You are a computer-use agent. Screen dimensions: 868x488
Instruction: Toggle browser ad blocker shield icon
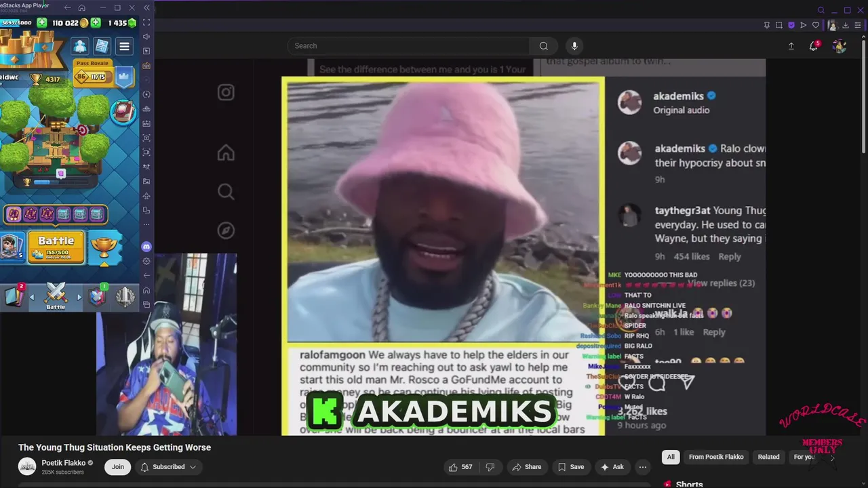[791, 25]
